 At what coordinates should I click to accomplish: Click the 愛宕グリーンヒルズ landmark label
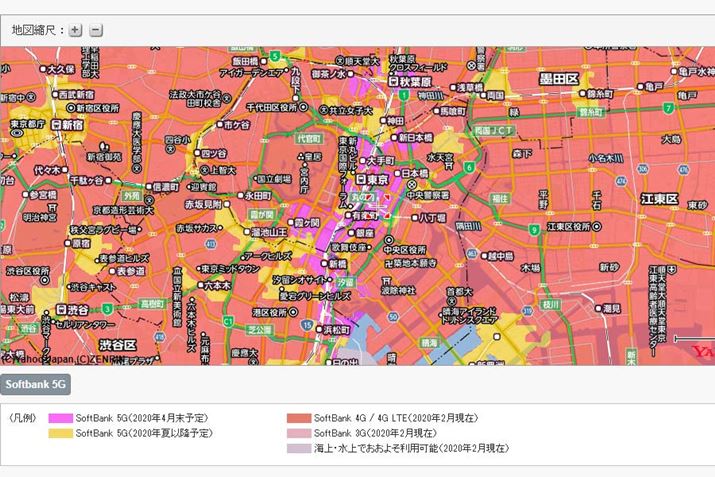pyautogui.click(x=315, y=296)
